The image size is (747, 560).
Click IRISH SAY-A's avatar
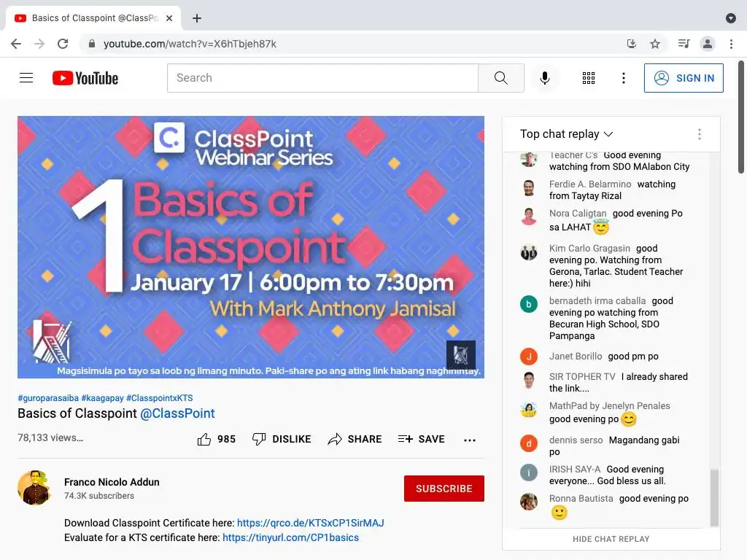click(529, 472)
